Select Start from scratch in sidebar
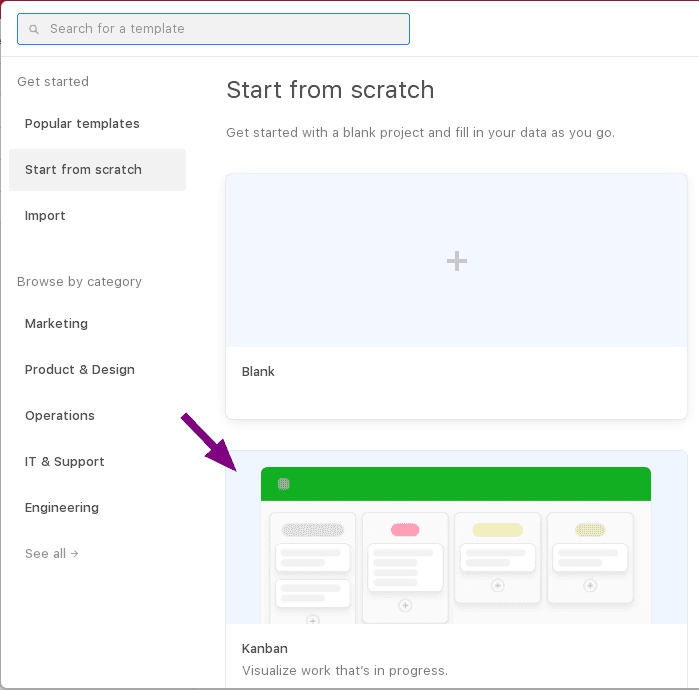Viewport: 699px width, 690px height. point(83,170)
